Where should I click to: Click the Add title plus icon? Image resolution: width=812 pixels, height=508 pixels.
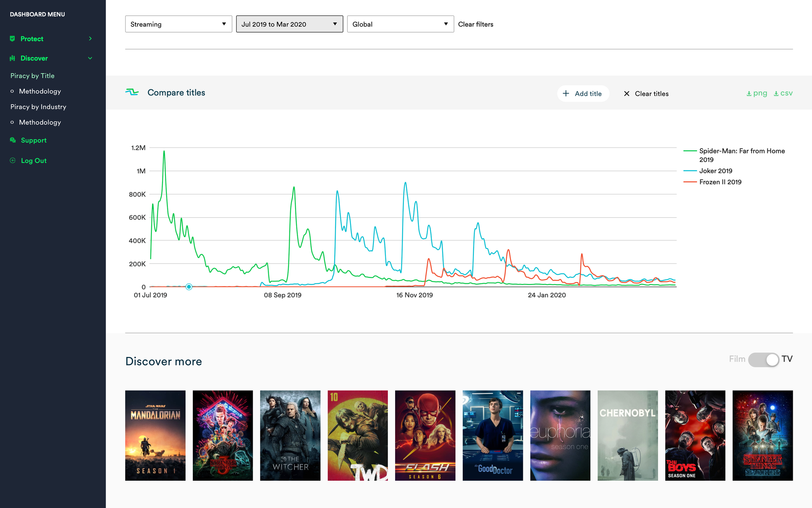click(566, 94)
